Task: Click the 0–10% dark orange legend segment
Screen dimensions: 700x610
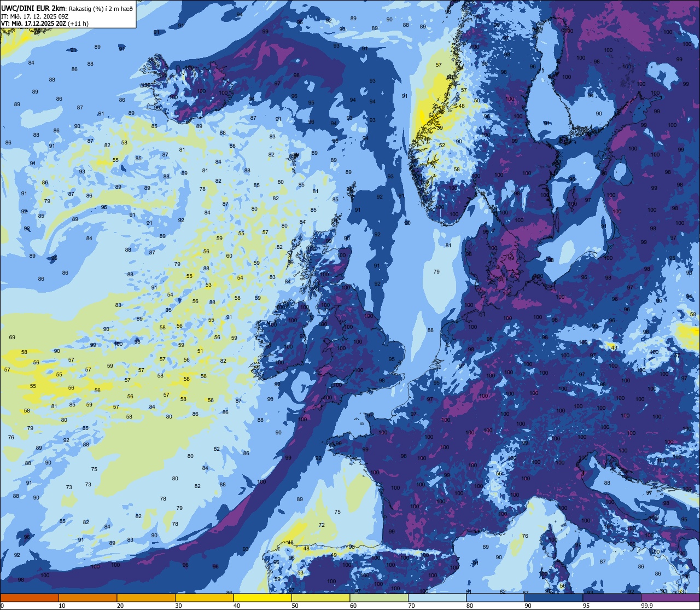Action: pos(30,597)
